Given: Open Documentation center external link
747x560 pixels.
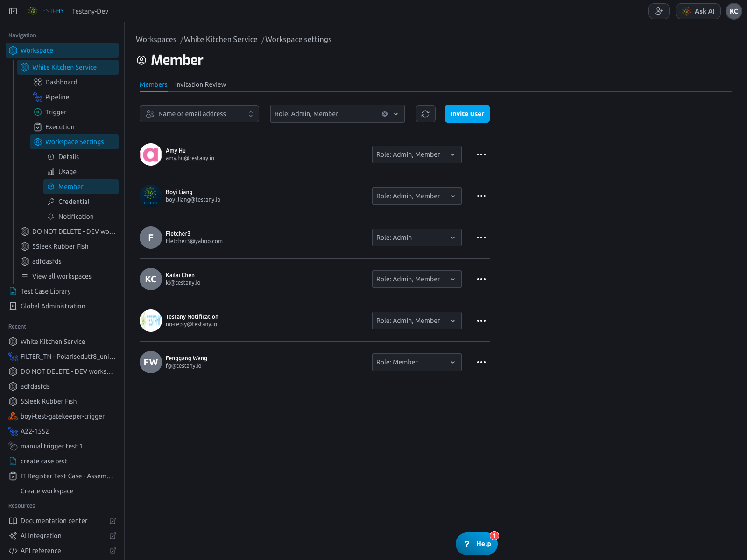Looking at the screenshot, I should coord(62,521).
